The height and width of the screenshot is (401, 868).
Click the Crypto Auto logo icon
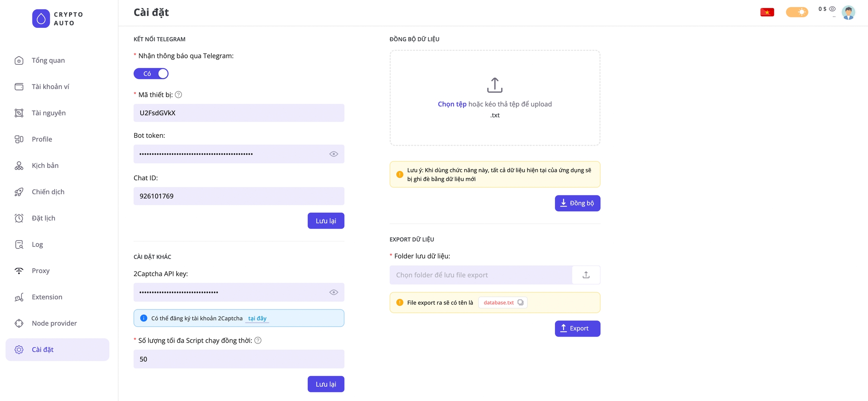pos(41,18)
